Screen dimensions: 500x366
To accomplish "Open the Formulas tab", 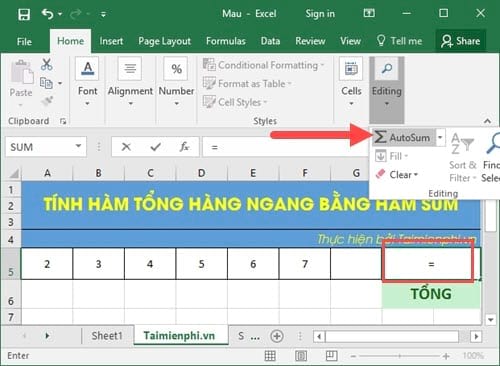I will tap(226, 41).
